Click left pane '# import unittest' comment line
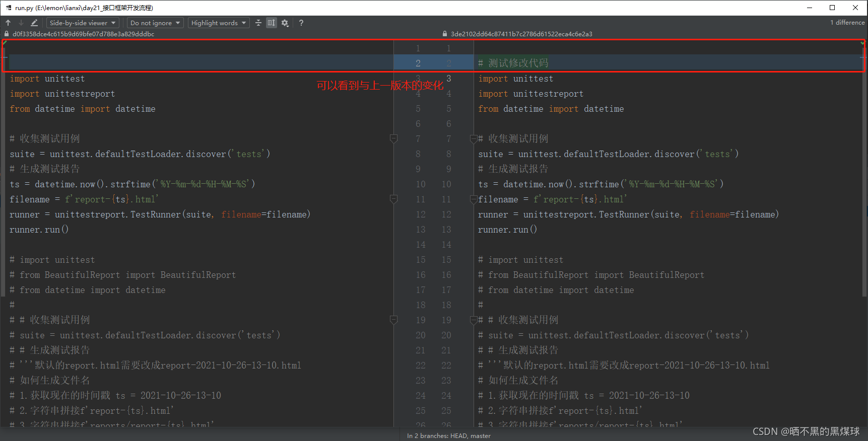This screenshot has width=868, height=441. [x=52, y=260]
